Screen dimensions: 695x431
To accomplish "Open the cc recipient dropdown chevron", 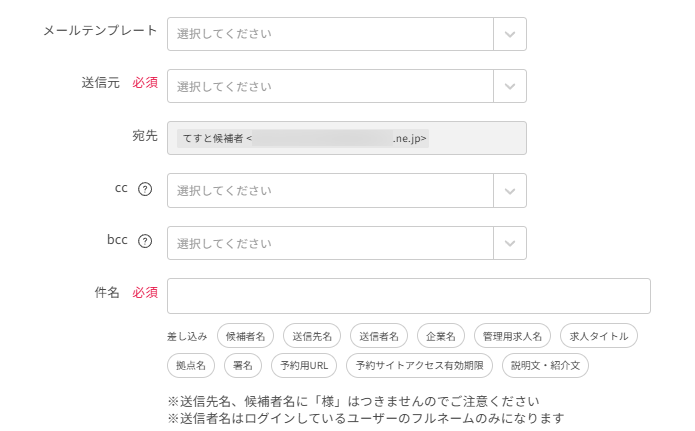I will point(510,190).
